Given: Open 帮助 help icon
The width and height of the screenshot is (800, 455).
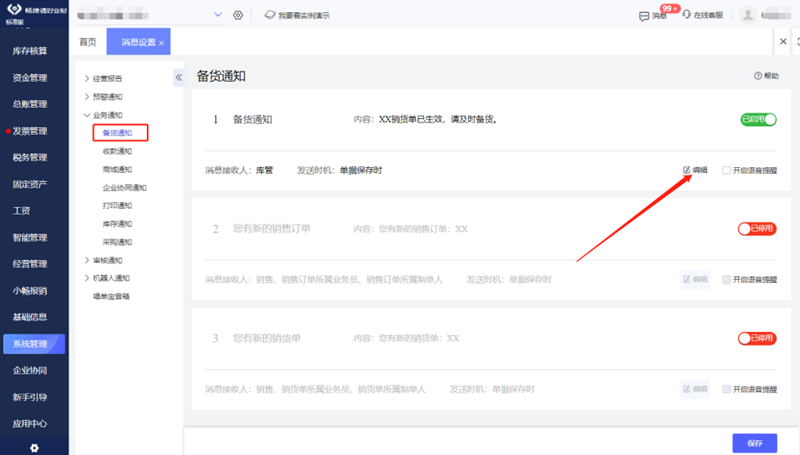Looking at the screenshot, I should pyautogui.click(x=758, y=76).
